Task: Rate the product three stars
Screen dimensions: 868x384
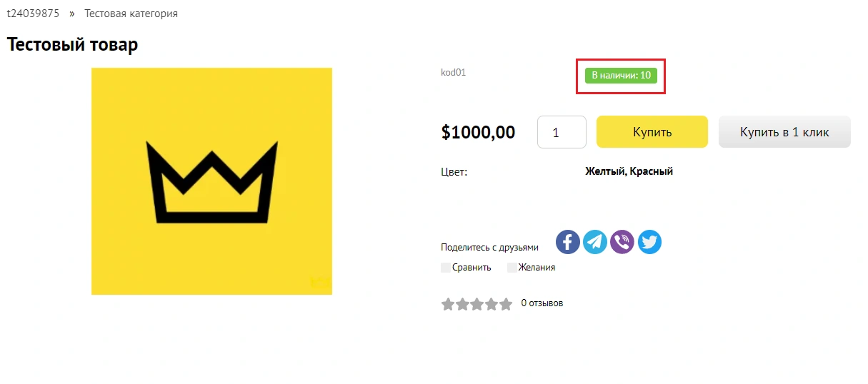Action: 477,304
